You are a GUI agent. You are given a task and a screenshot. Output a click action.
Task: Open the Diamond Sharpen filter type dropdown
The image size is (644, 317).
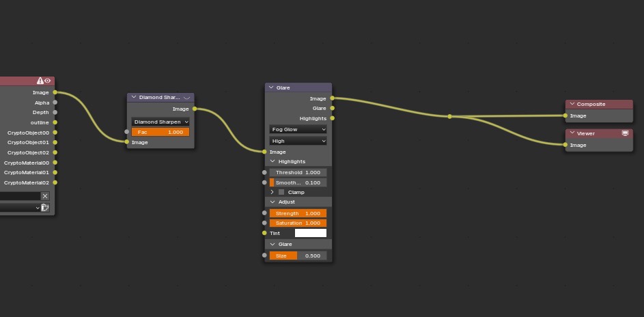click(x=160, y=122)
